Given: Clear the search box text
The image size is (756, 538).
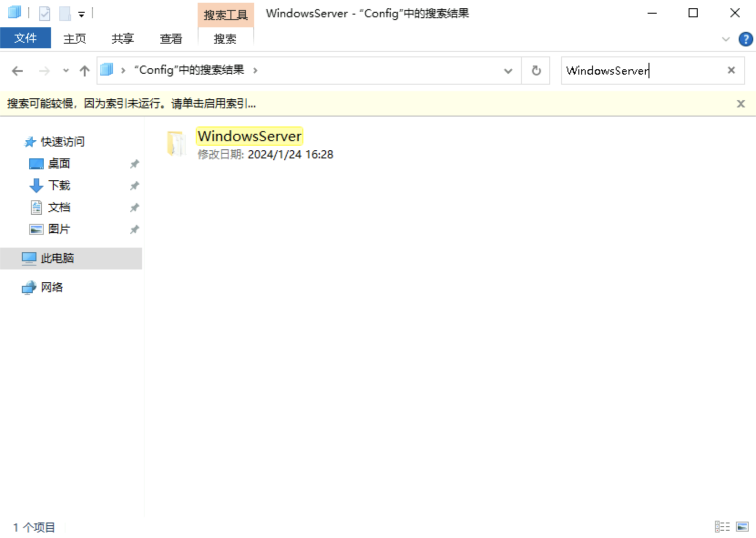Looking at the screenshot, I should [x=731, y=70].
